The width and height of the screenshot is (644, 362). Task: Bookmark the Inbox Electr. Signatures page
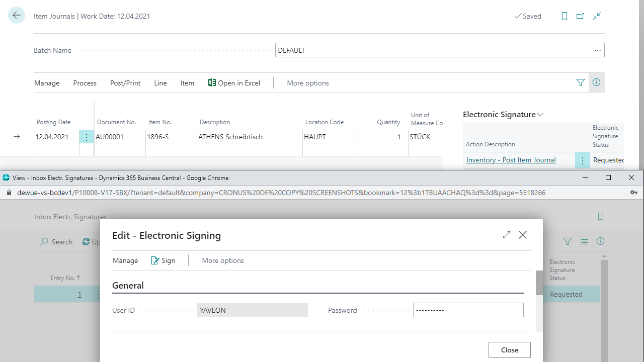click(601, 217)
